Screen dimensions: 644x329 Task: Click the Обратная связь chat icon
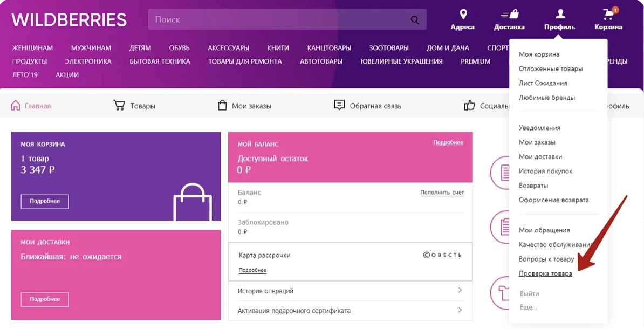[339, 106]
